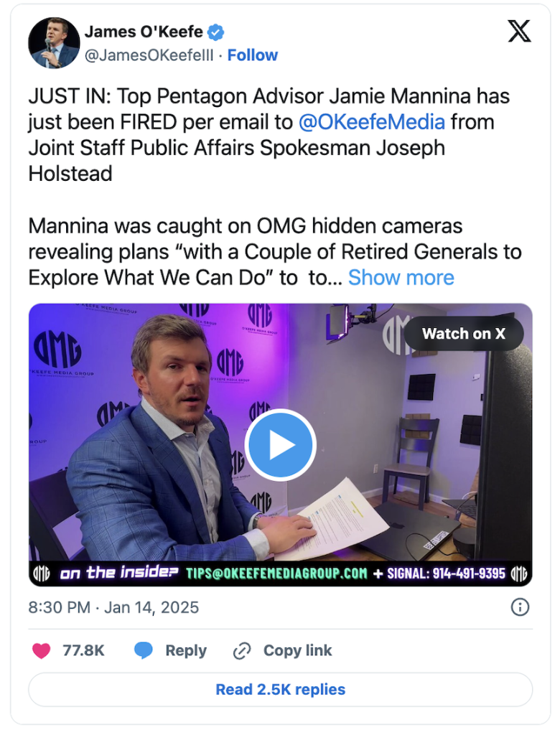The width and height of the screenshot is (560, 735).
Task: Click the James O'Keefe display name
Action: pos(144,32)
